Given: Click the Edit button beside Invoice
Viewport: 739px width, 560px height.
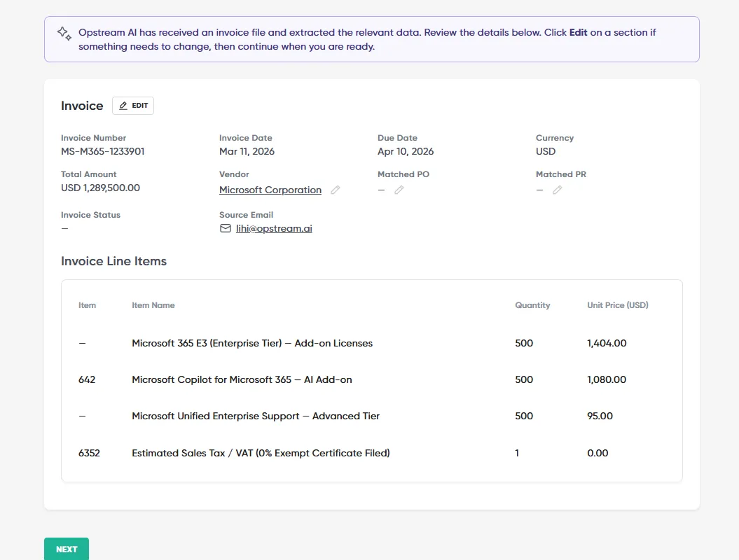Looking at the screenshot, I should tap(133, 106).
